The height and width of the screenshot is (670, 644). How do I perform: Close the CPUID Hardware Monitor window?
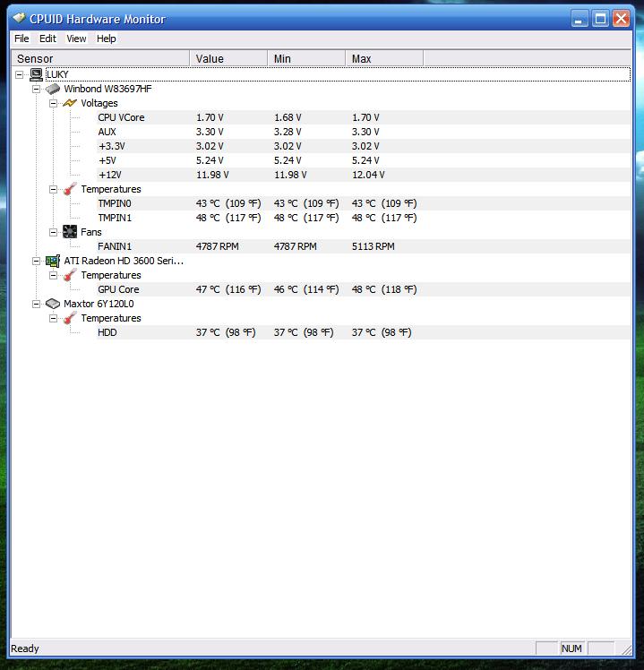pos(621,19)
